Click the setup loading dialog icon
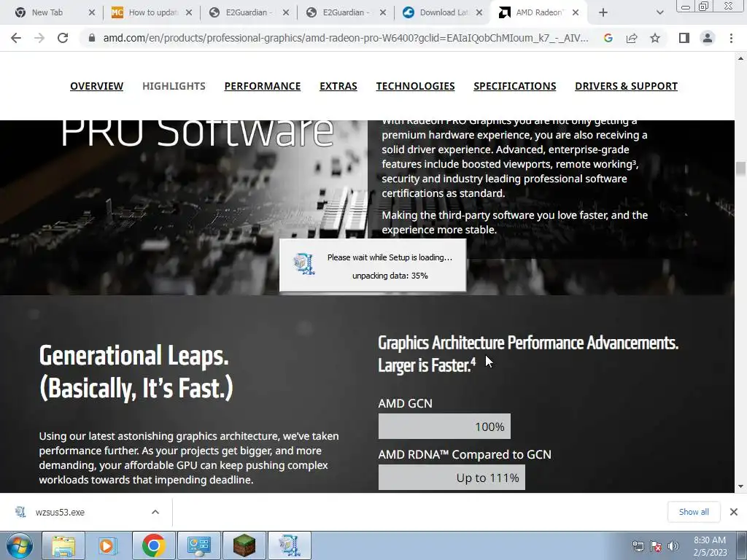747x560 pixels. [x=304, y=264]
